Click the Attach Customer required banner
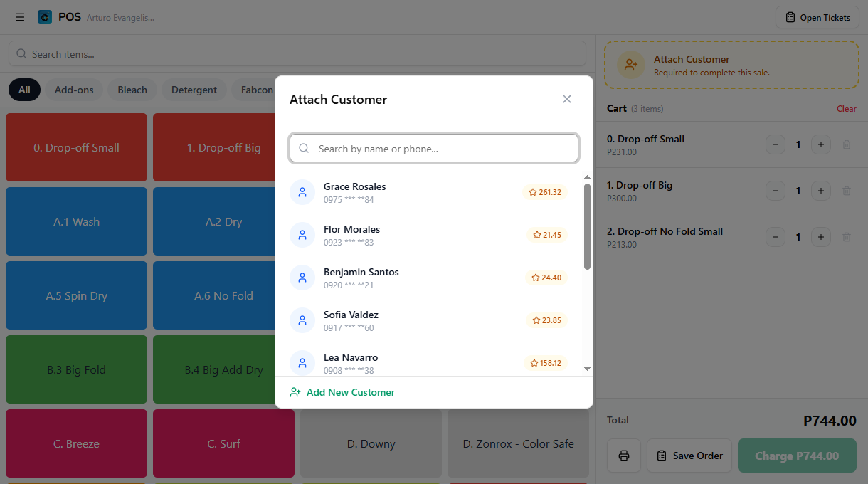The image size is (868, 484). [x=731, y=65]
